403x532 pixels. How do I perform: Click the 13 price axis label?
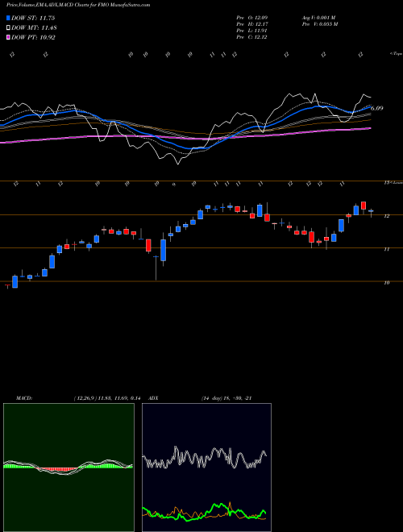(x=386, y=182)
